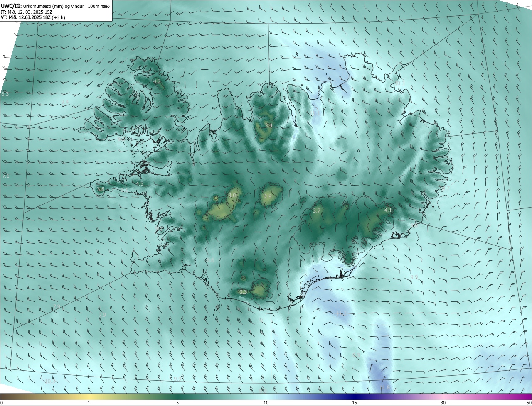Click the 9.4 value northwest offshore
532x406 pixels.
tap(65, 102)
